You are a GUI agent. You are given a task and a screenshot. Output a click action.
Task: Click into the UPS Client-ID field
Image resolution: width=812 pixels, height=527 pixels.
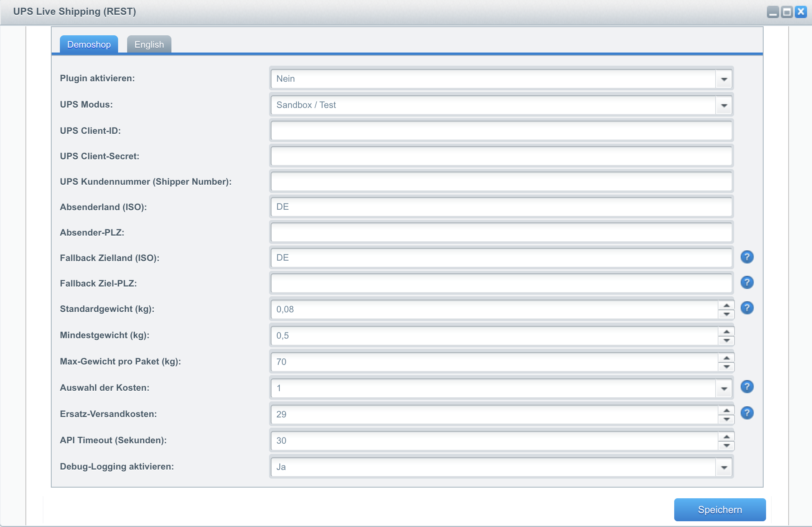(x=500, y=131)
